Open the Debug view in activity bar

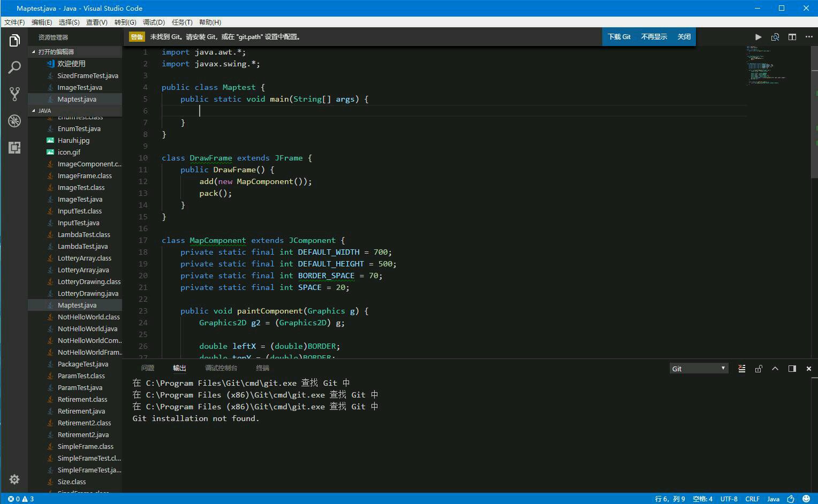click(14, 121)
